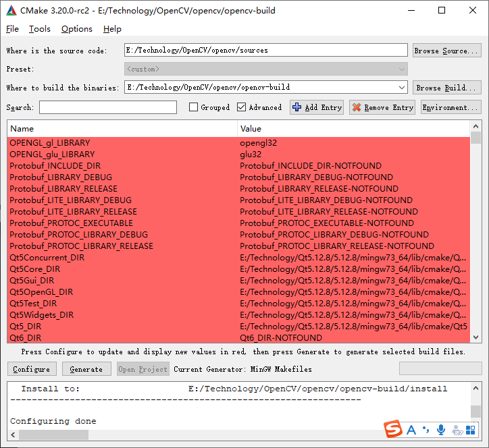Click the source code path field
Screen dimensions: 489x448
266,50
